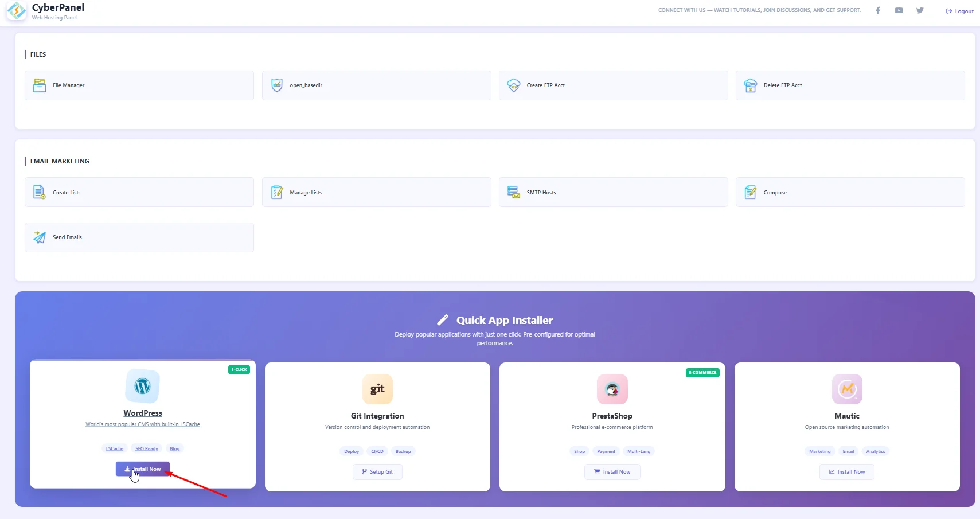Click the Quick App Installer pencil icon
The image size is (980, 519).
(x=443, y=320)
